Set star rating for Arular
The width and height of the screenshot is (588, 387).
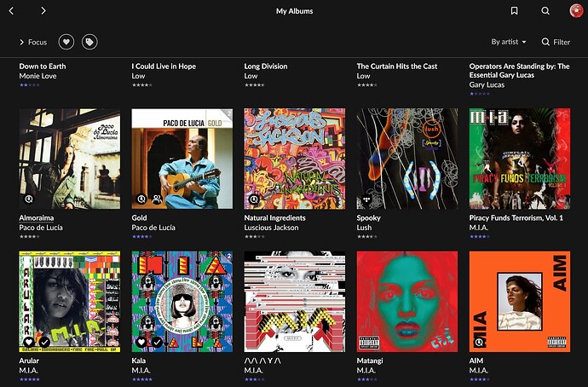[29, 379]
